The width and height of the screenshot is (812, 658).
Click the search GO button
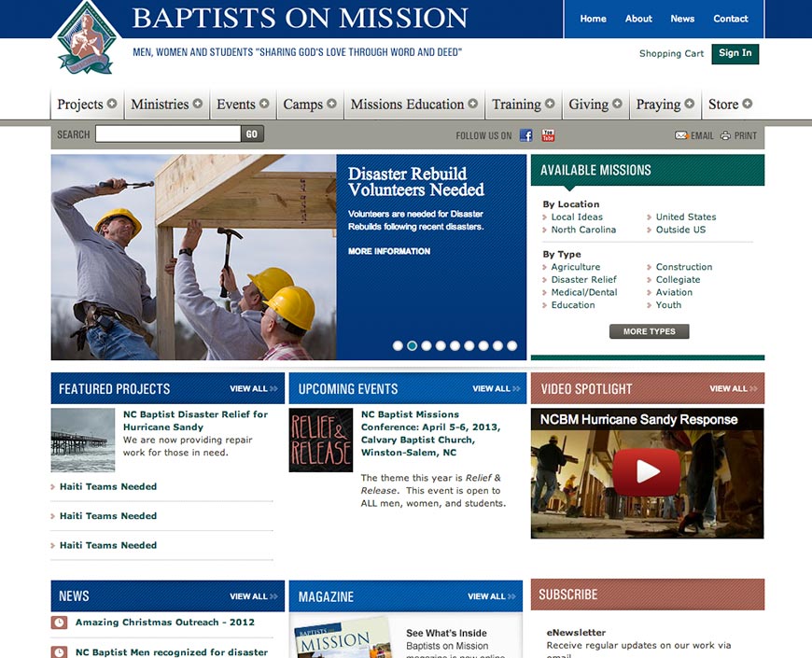[x=252, y=134]
